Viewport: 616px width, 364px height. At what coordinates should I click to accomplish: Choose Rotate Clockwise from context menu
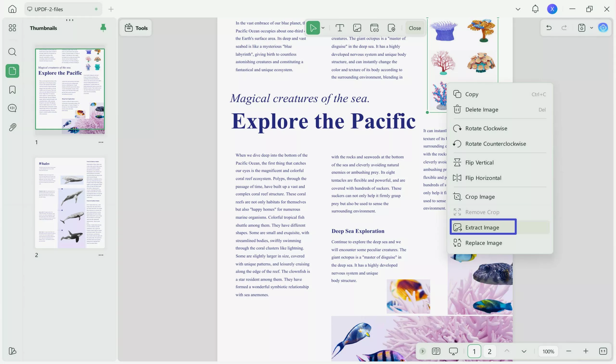point(486,128)
